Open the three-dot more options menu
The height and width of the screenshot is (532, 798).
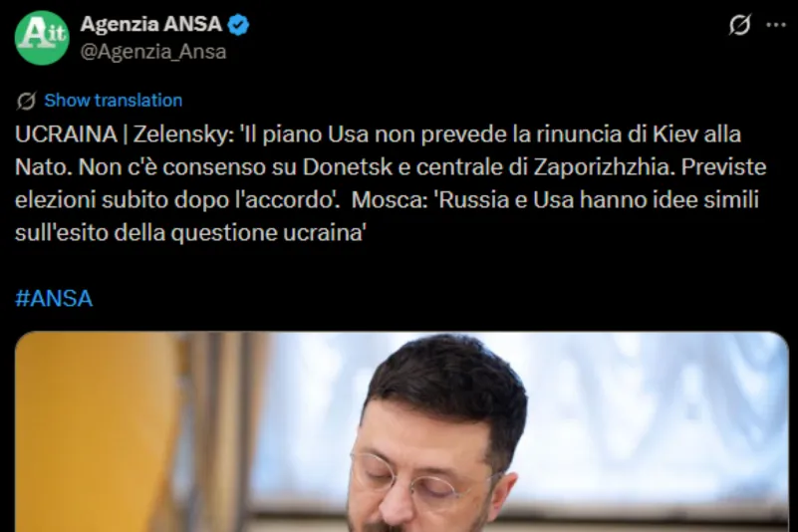pos(776,25)
